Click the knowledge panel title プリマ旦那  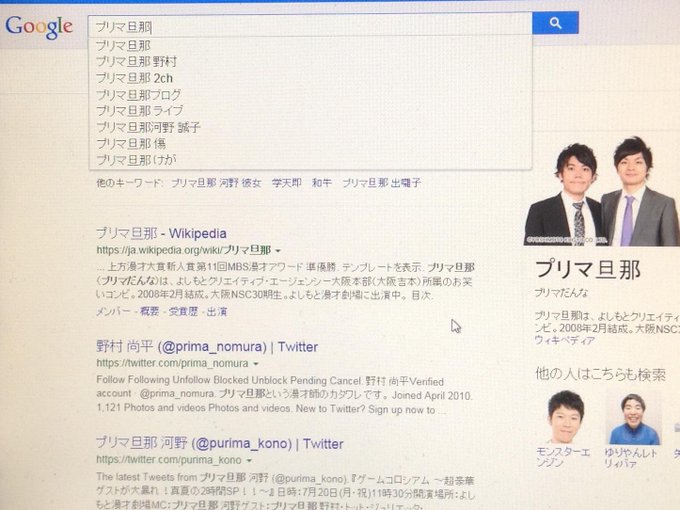[x=588, y=270]
